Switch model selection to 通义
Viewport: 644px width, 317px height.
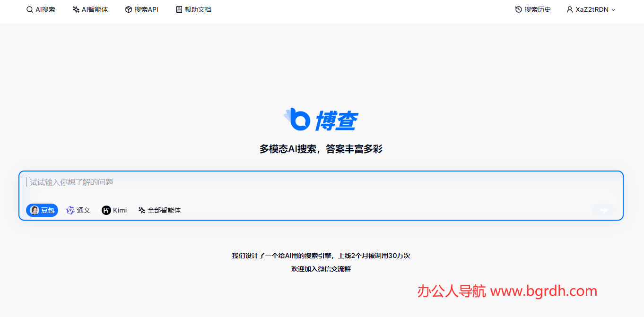[78, 210]
